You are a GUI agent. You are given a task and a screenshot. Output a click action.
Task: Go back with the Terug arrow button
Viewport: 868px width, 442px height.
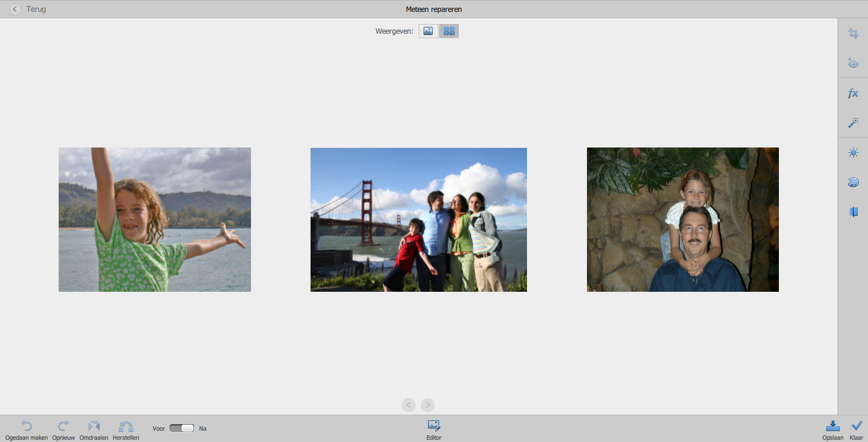pos(15,9)
